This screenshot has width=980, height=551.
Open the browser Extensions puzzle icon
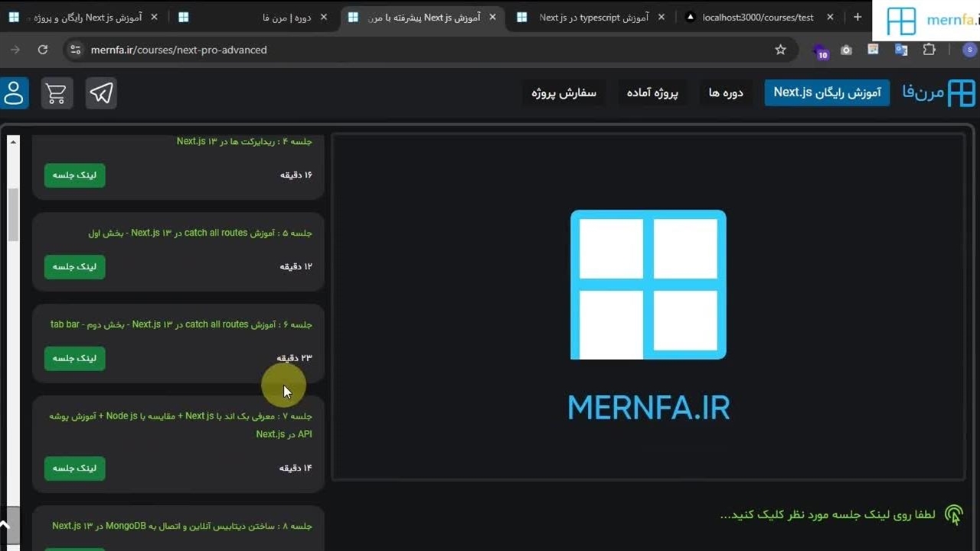click(x=929, y=50)
